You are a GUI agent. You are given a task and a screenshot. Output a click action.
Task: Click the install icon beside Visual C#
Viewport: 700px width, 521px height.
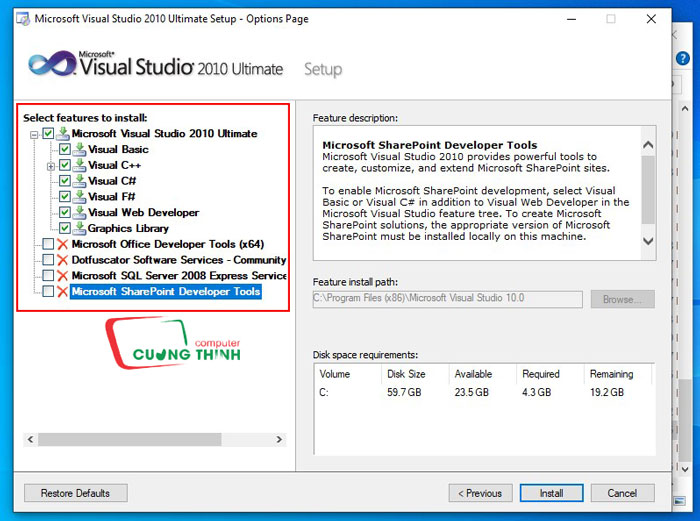tap(79, 181)
